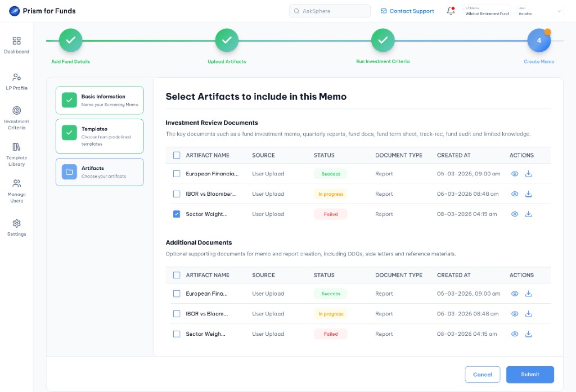Click the ARTIFACT NAME header in Investment Review Documents
The width and height of the screenshot is (576, 392).
click(x=208, y=155)
